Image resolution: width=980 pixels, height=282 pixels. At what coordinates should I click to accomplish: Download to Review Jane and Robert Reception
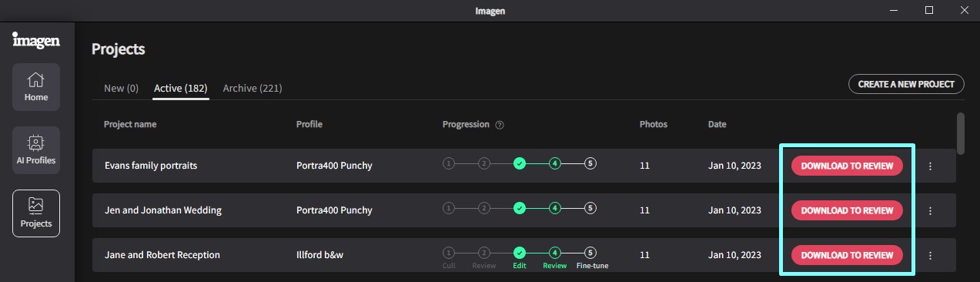[847, 255]
